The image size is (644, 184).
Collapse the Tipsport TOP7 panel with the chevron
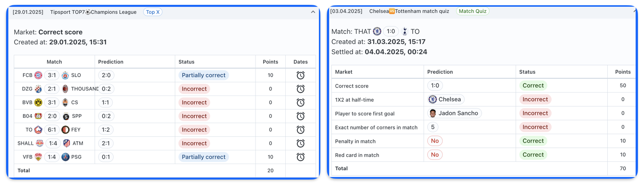(x=313, y=12)
